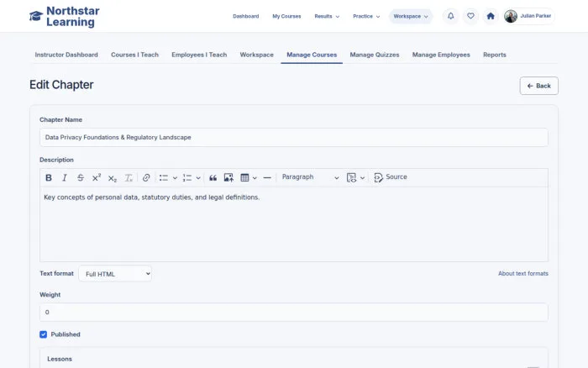The width and height of the screenshot is (588, 368).
Task: Apply subscript formatting
Action: click(112, 177)
